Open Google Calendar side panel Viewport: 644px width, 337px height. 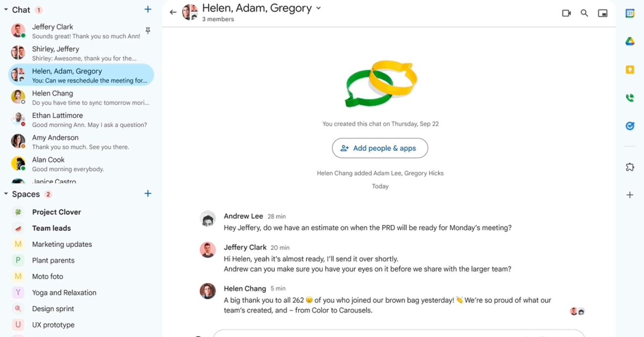point(630,13)
